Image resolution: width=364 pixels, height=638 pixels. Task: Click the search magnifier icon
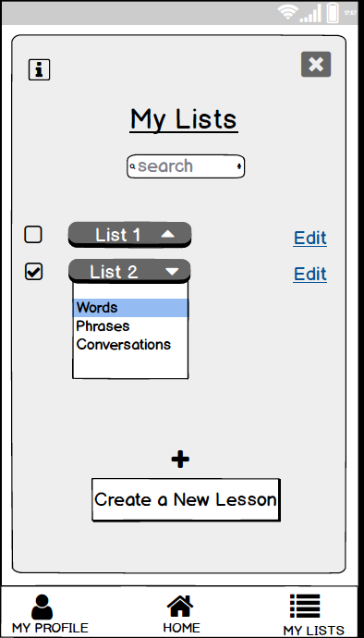[132, 166]
